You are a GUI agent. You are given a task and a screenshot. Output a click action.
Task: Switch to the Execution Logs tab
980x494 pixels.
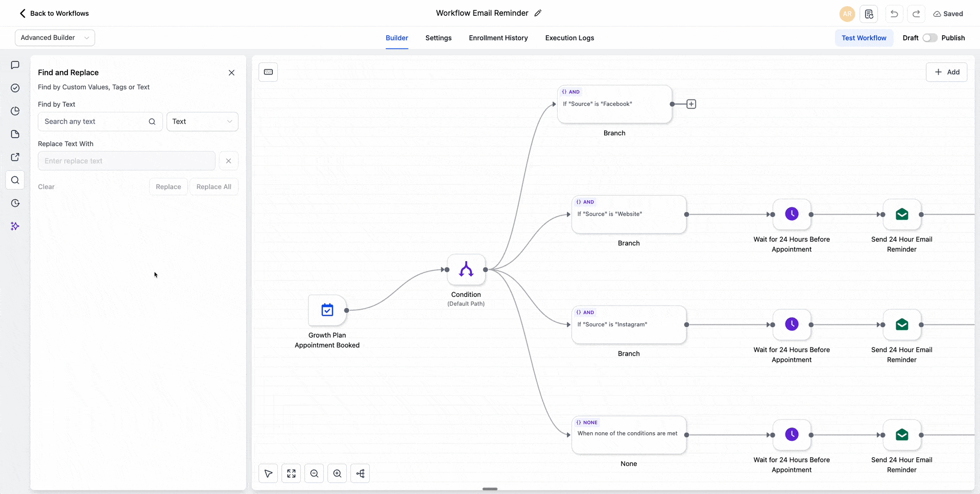569,38
